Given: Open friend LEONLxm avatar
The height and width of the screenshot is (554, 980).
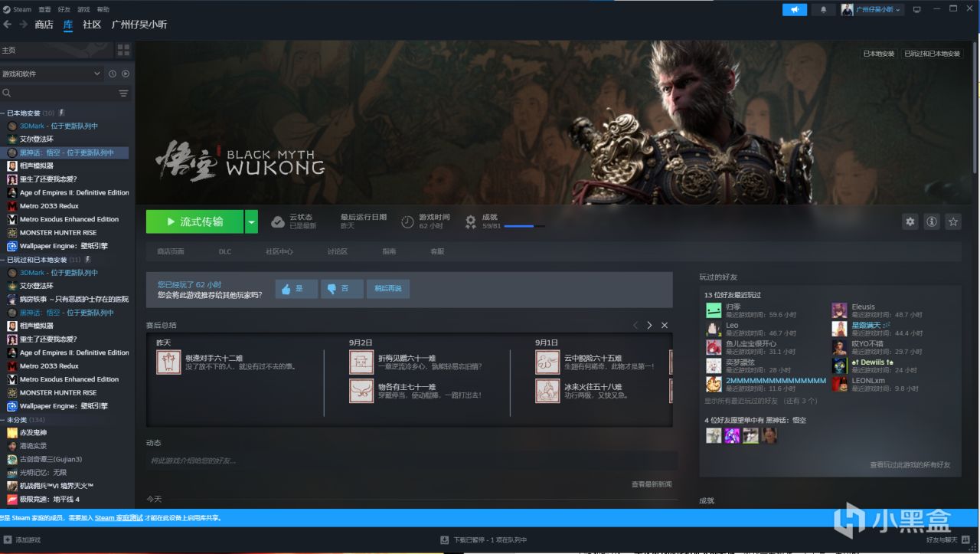Looking at the screenshot, I should pyautogui.click(x=840, y=384).
